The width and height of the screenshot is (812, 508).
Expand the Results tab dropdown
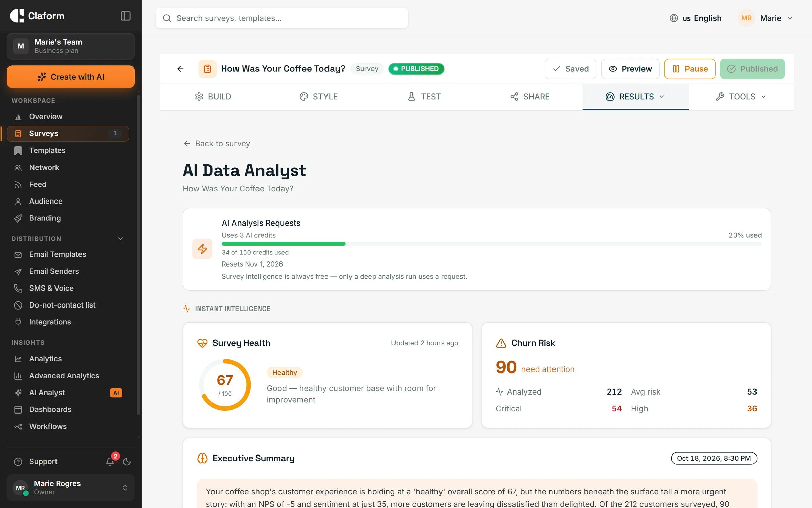point(635,97)
